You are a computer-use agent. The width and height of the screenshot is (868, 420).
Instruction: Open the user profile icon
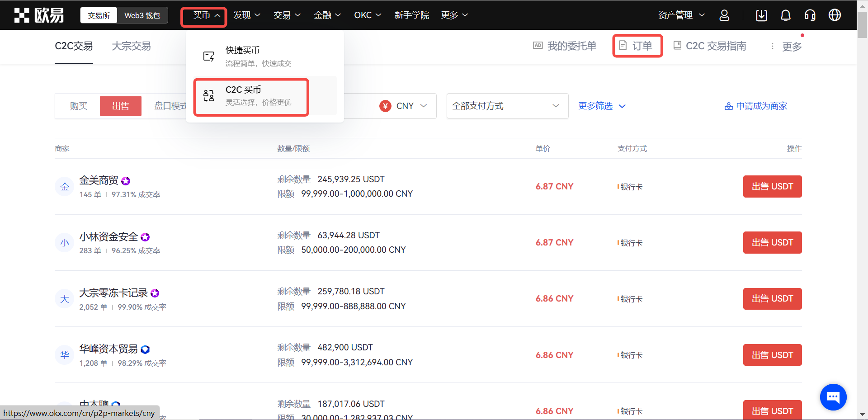tap(724, 15)
